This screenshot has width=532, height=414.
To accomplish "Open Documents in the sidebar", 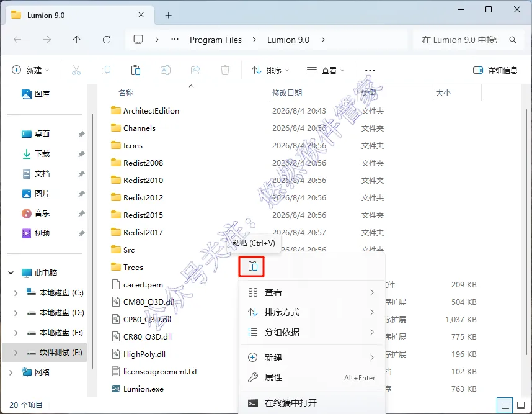I will point(36,174).
